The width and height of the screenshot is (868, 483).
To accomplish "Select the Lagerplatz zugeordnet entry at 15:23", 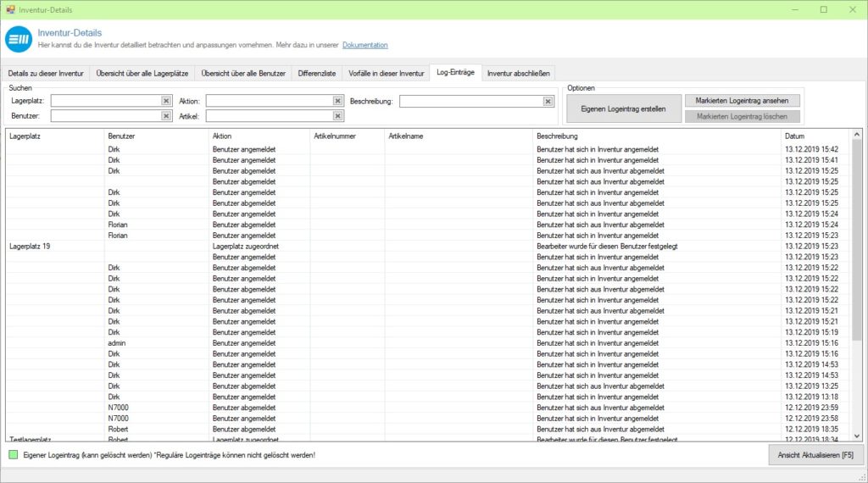I will coord(245,247).
